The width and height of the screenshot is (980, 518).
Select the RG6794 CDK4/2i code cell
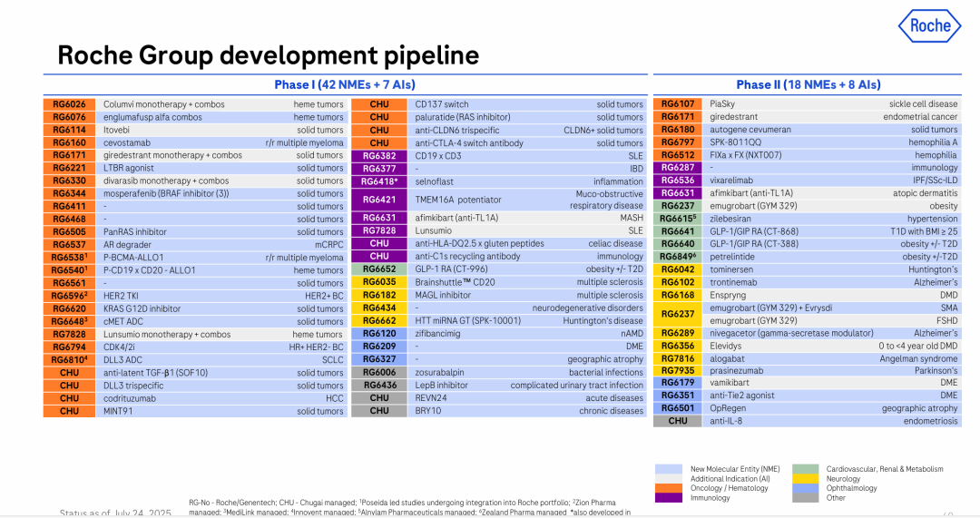point(69,347)
